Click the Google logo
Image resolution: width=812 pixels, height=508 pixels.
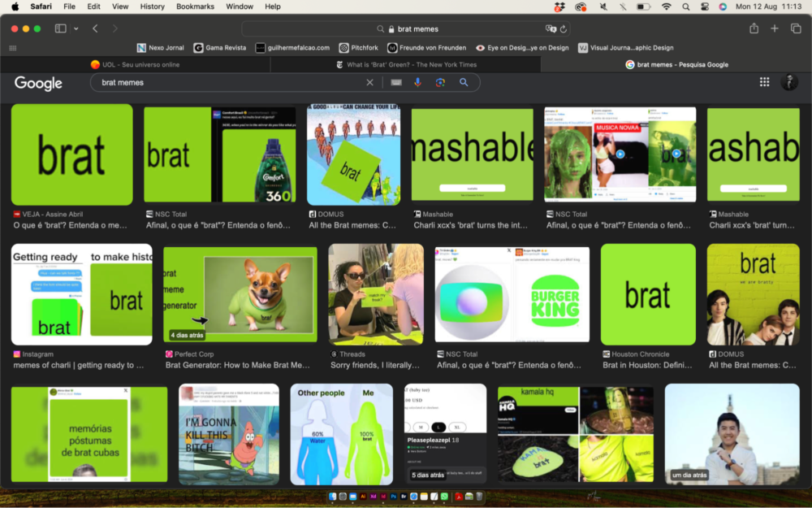(38, 83)
